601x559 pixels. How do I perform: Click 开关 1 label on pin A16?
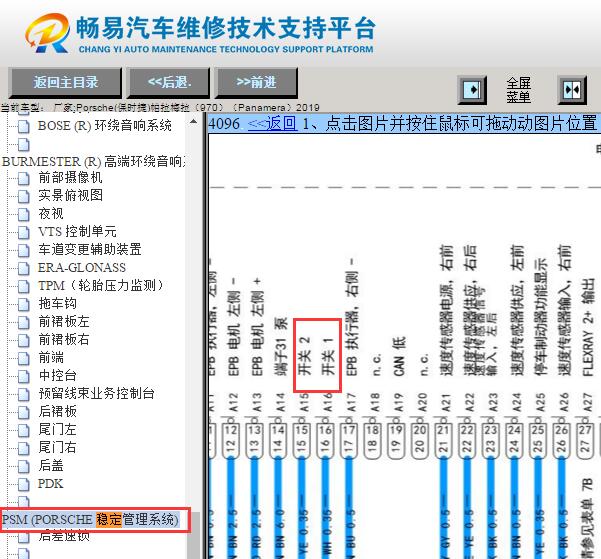(x=328, y=356)
